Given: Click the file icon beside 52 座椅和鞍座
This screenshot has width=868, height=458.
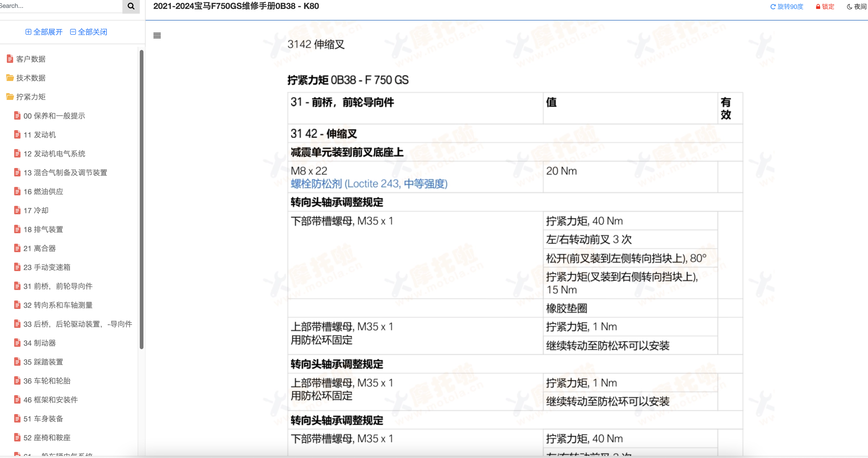Looking at the screenshot, I should coord(17,437).
